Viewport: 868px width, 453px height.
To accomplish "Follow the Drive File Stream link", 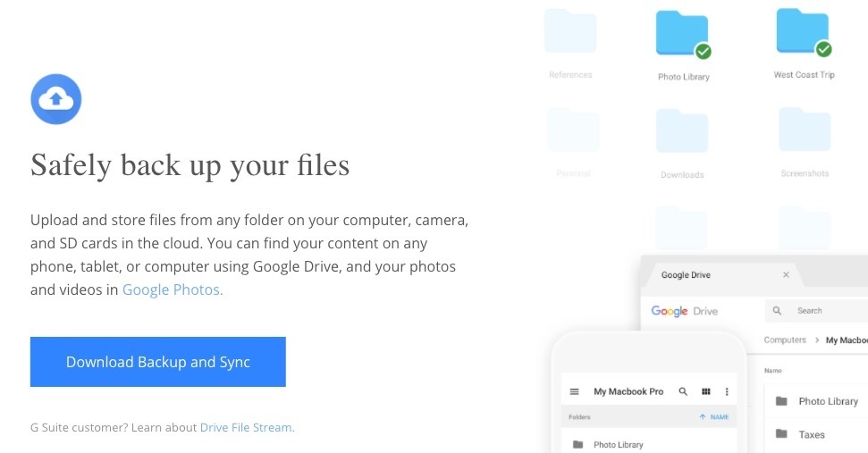I will [x=247, y=428].
